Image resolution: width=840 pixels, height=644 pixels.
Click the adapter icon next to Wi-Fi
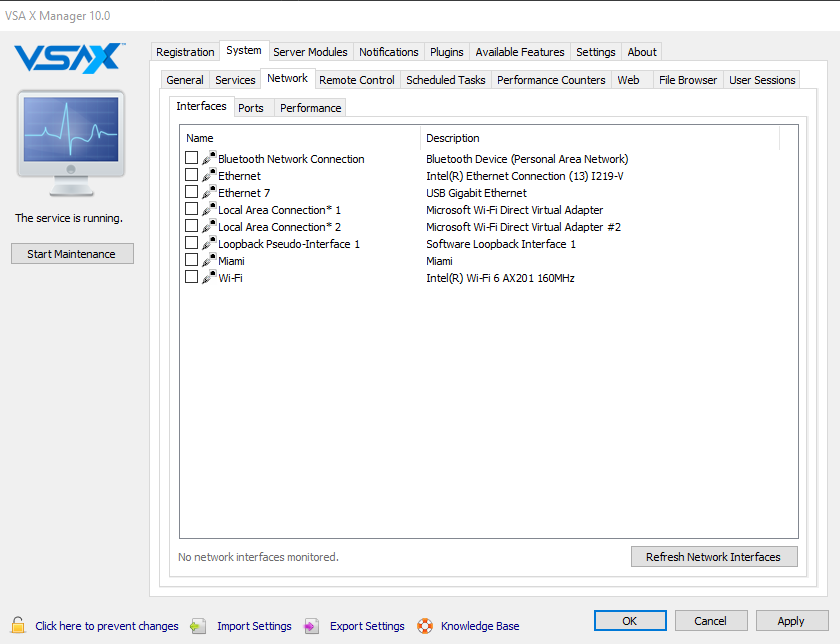pos(209,278)
